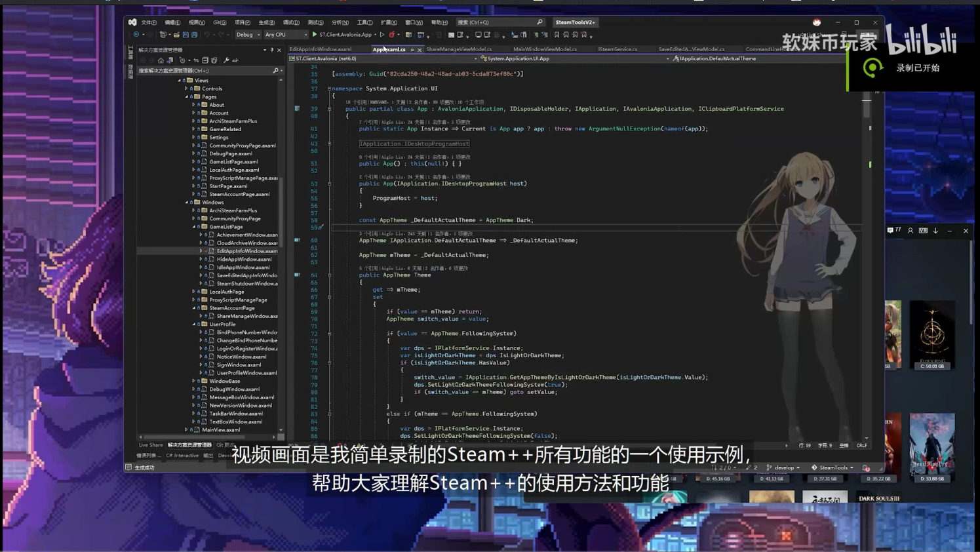This screenshot has width=980, height=552.
Task: Click the home view icon in Solution Explorer
Action: coord(161,60)
